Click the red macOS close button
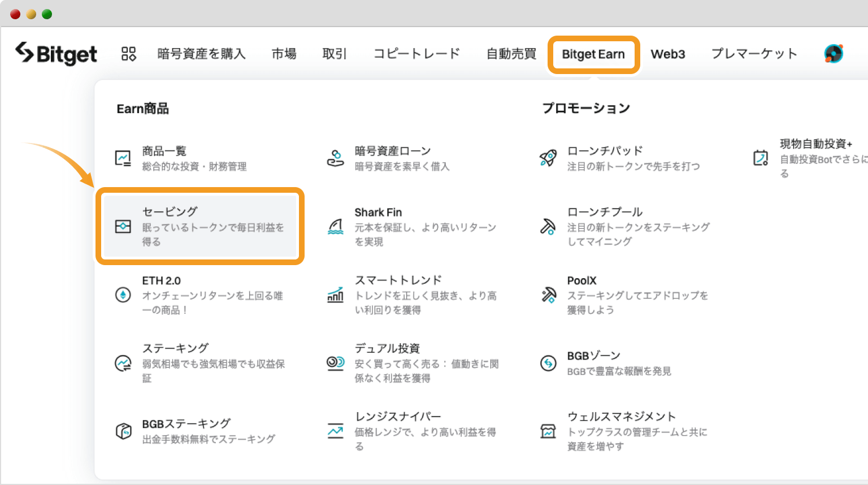Viewport: 868px width, 485px height. click(15, 14)
